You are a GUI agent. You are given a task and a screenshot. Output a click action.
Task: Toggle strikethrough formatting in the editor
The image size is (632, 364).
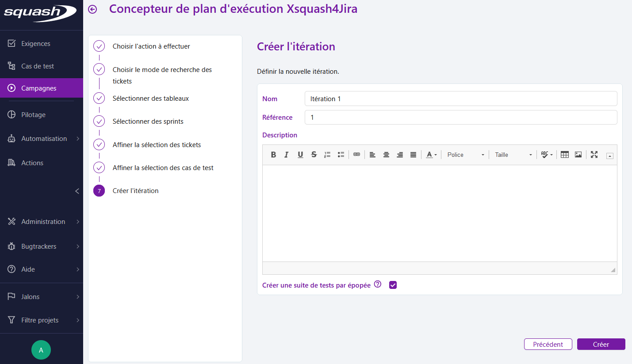(314, 155)
